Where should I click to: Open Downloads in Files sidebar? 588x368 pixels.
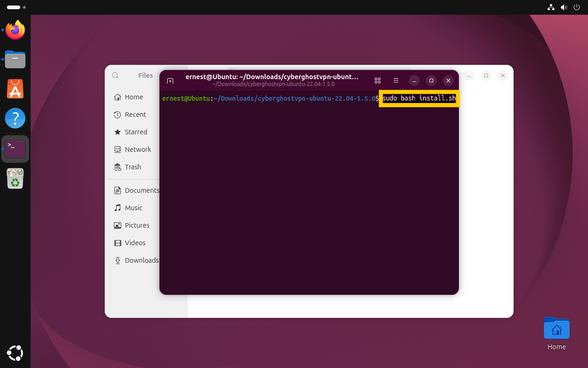(x=134, y=260)
